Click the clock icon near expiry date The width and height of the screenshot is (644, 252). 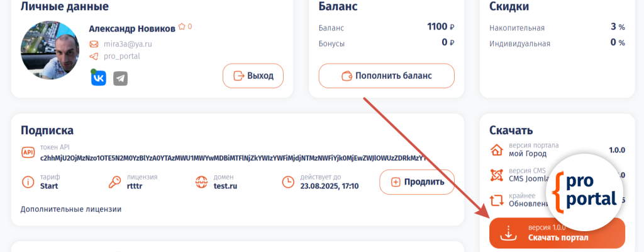[287, 182]
